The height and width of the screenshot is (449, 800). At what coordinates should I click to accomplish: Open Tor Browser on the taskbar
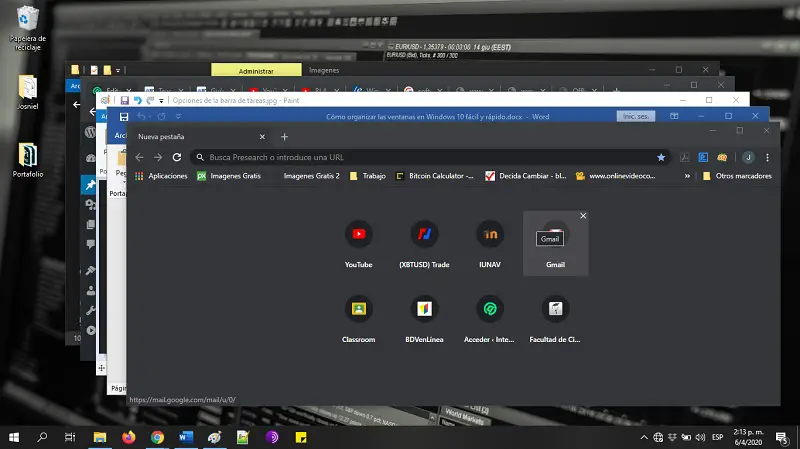point(272,437)
